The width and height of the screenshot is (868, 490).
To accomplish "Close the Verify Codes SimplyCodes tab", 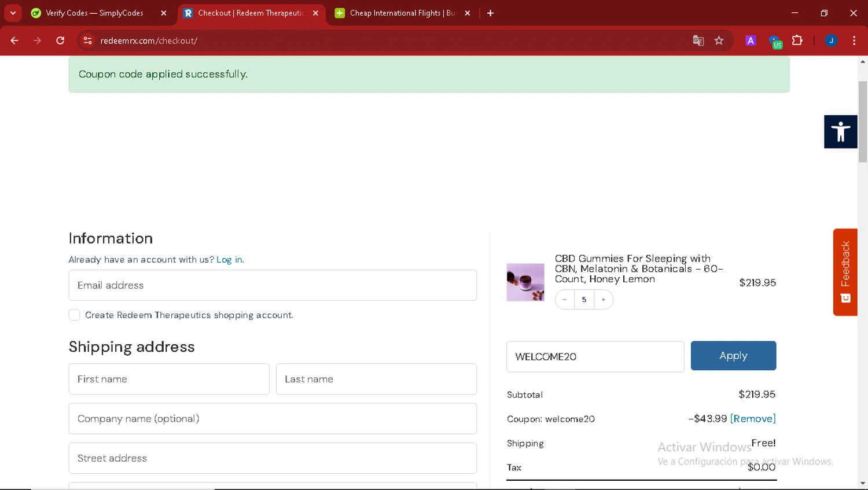I will [163, 13].
